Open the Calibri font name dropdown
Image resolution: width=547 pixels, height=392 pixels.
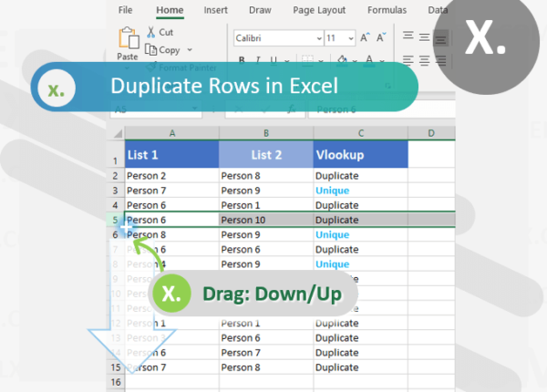click(317, 38)
